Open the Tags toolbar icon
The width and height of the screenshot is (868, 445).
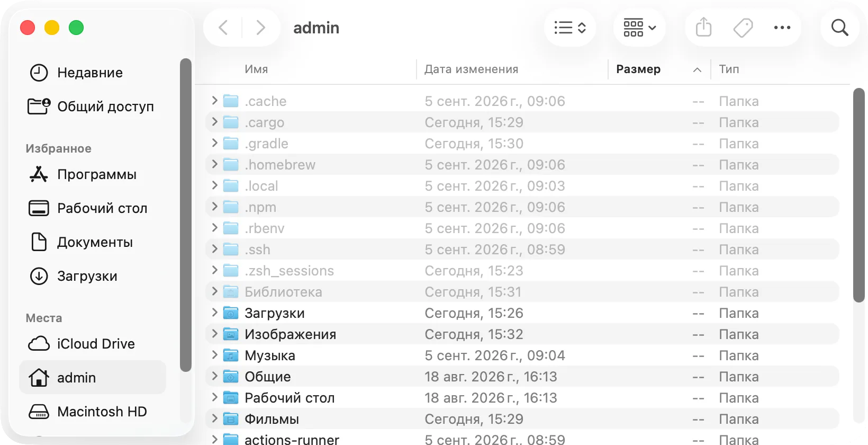tap(743, 28)
